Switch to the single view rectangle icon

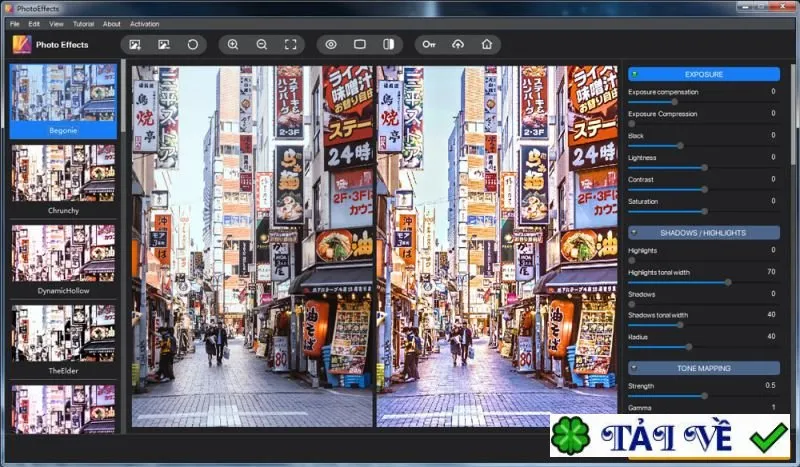tap(360, 44)
